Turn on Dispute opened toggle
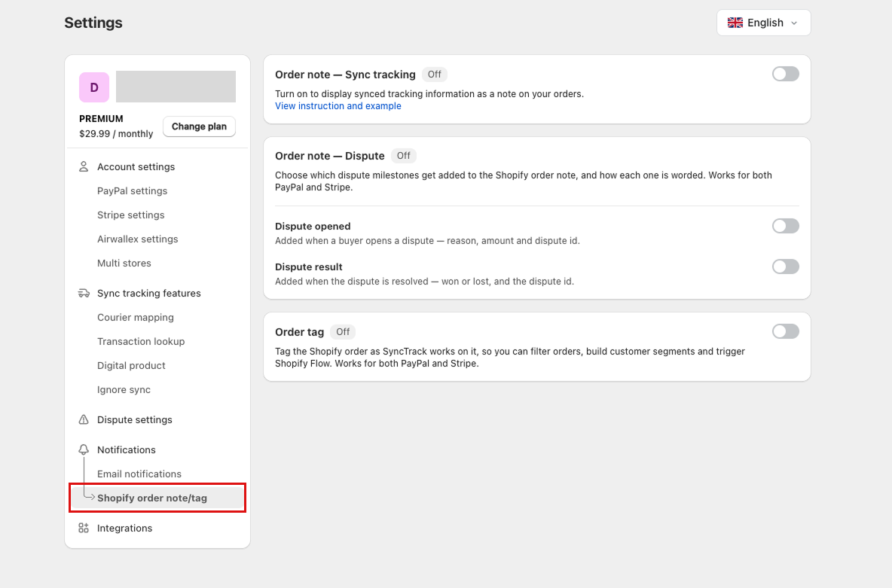Image resolution: width=892 pixels, height=588 pixels. pos(786,226)
